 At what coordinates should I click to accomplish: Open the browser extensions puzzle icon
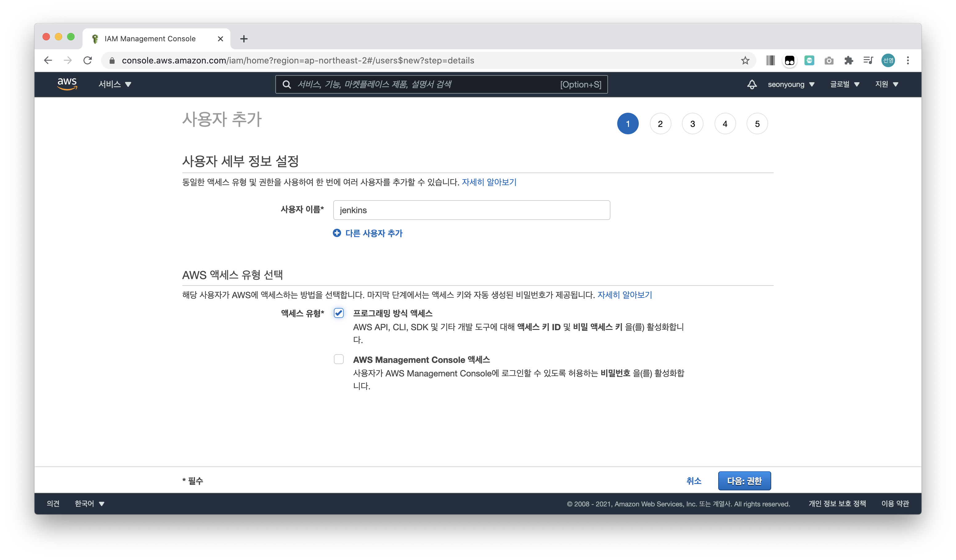(849, 60)
